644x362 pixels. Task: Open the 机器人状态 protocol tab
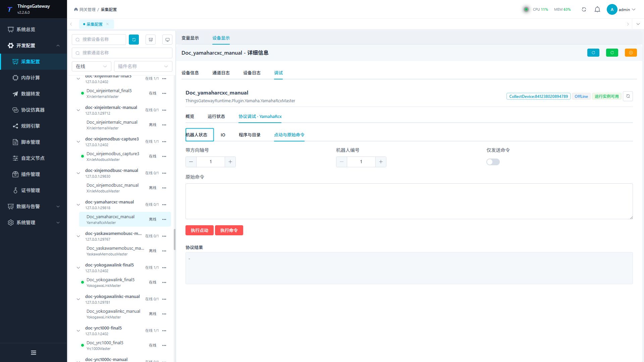200,135
